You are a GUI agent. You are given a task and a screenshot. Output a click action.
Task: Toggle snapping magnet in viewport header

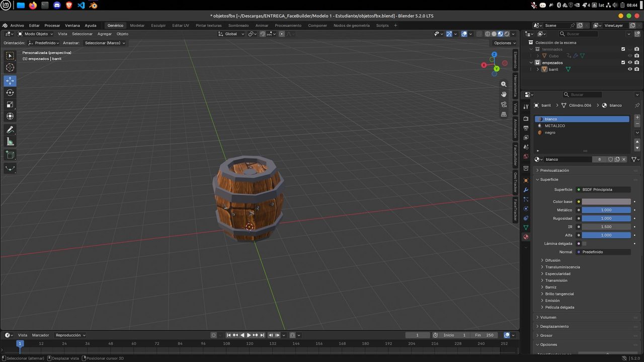tap(262, 34)
